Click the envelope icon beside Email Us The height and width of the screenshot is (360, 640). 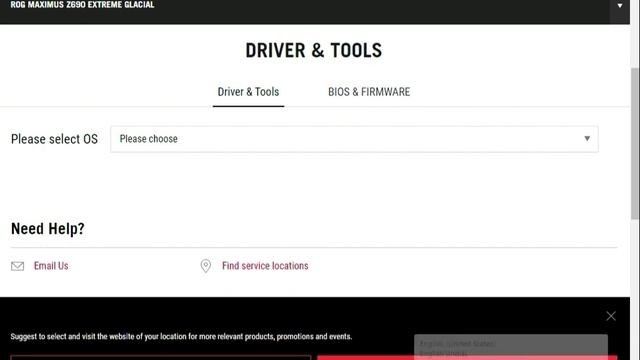coord(18,266)
